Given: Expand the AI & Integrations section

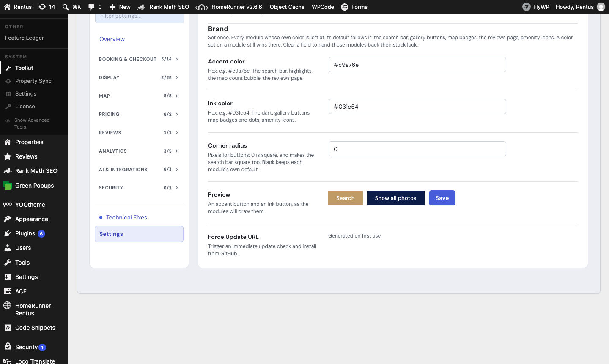Looking at the screenshot, I should [139, 170].
